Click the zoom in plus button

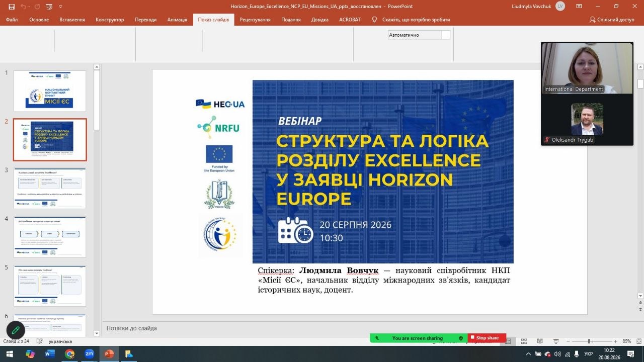[x=615, y=341]
